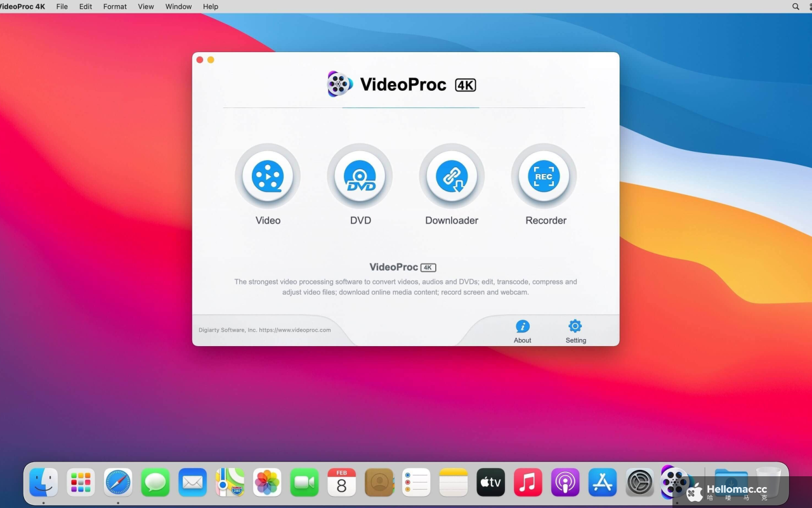Image resolution: width=812 pixels, height=508 pixels.
Task: Click the VideoProc 4K app menu
Action: click(22, 6)
